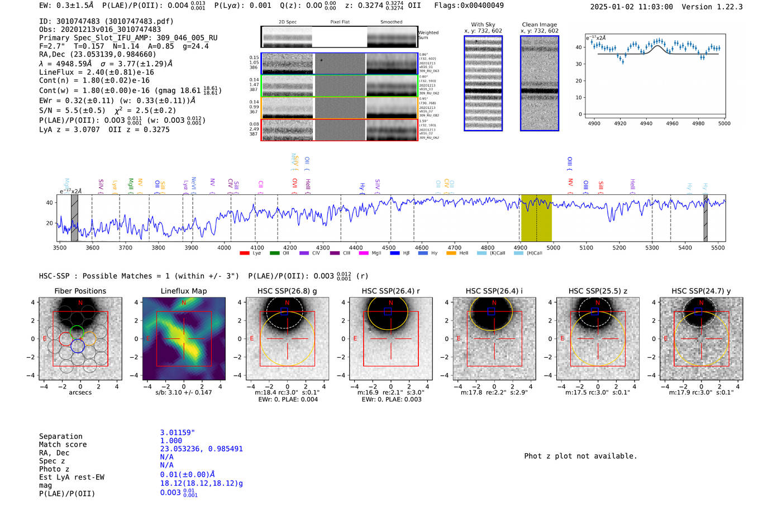
Task: Click the MgII magenta legend swatch
Action: coord(364,253)
